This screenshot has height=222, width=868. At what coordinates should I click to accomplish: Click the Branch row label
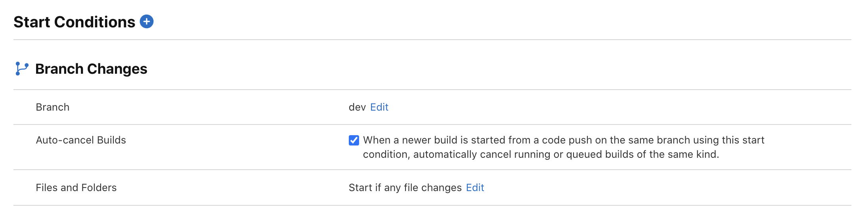coord(53,107)
